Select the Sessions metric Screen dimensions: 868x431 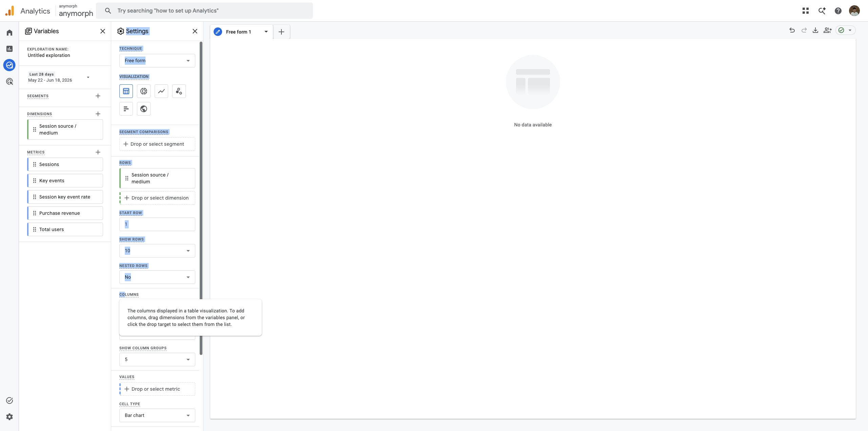(65, 164)
